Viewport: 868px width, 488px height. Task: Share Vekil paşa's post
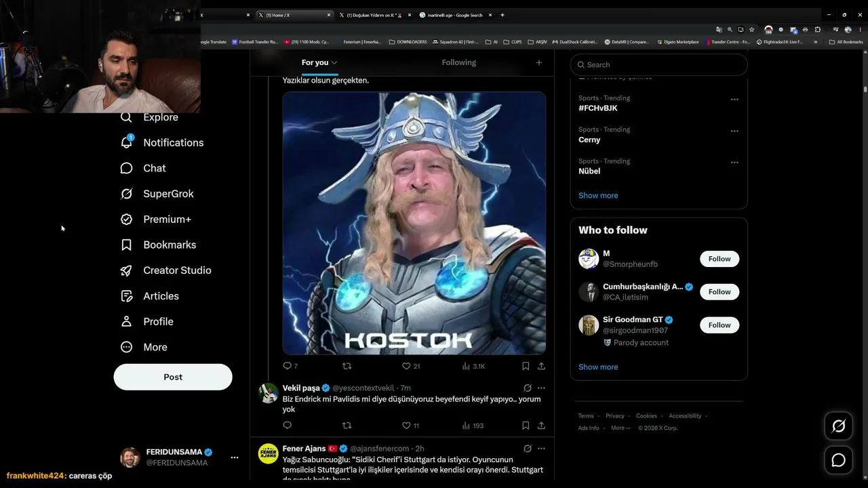click(541, 426)
